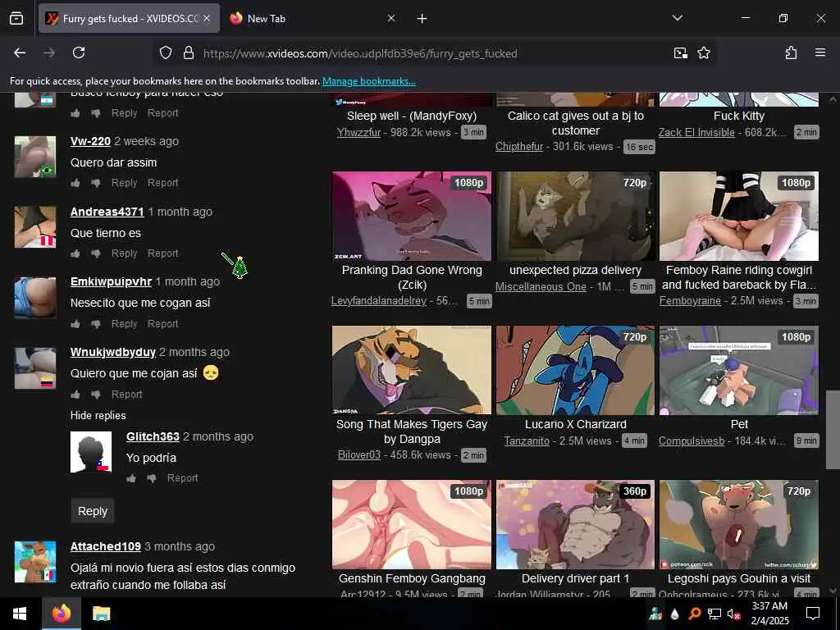Like Wnukjwdbyduy's comment
The width and height of the screenshot is (840, 630).
(x=75, y=395)
